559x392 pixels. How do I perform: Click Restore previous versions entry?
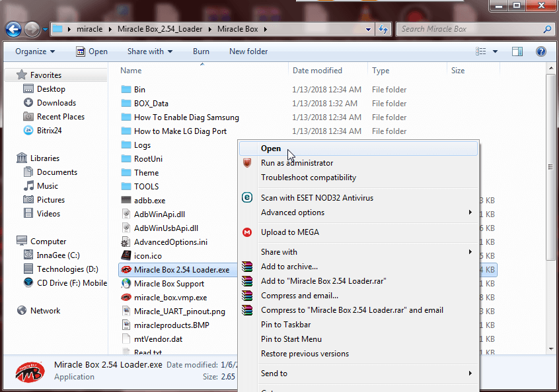305,353
